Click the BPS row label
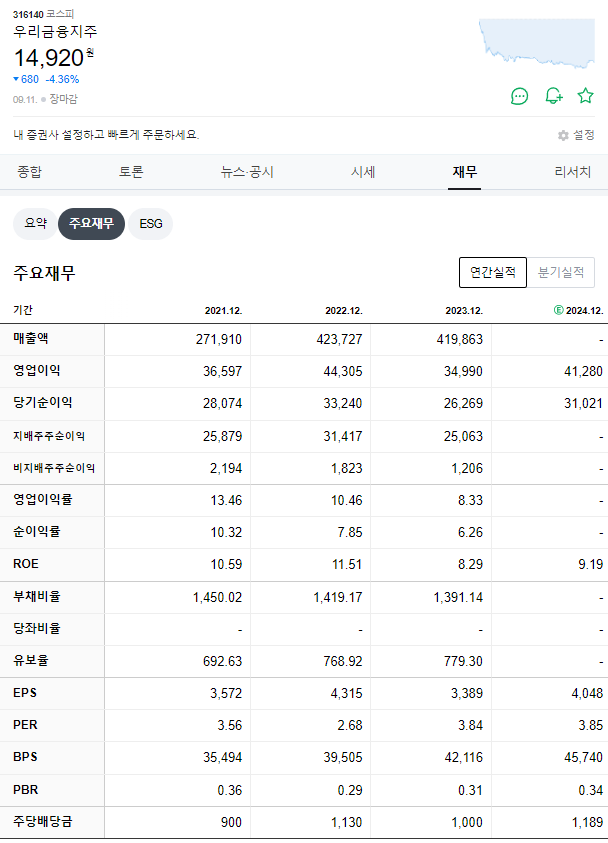This screenshot has height=843, width=608. [x=25, y=757]
